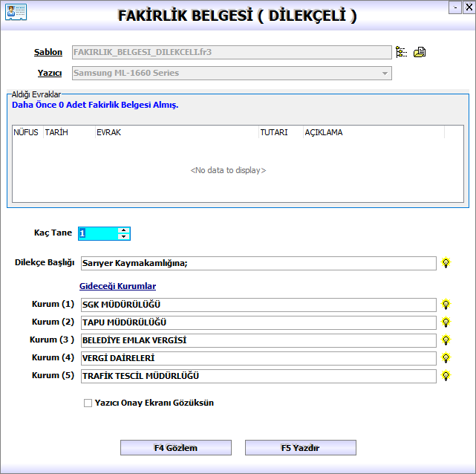The image size is (476, 474).
Task: Open the Yazıcı printer dropdown
Action: (385, 74)
